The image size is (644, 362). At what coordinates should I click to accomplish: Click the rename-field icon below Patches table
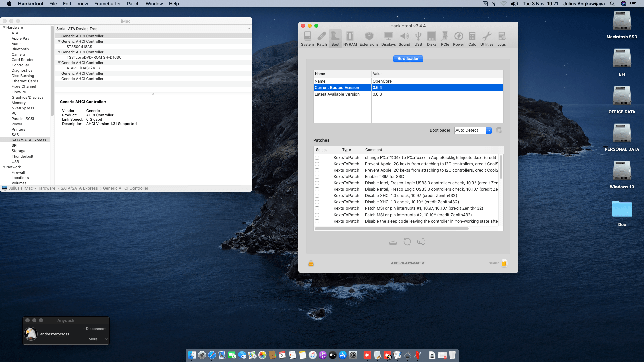(x=421, y=242)
